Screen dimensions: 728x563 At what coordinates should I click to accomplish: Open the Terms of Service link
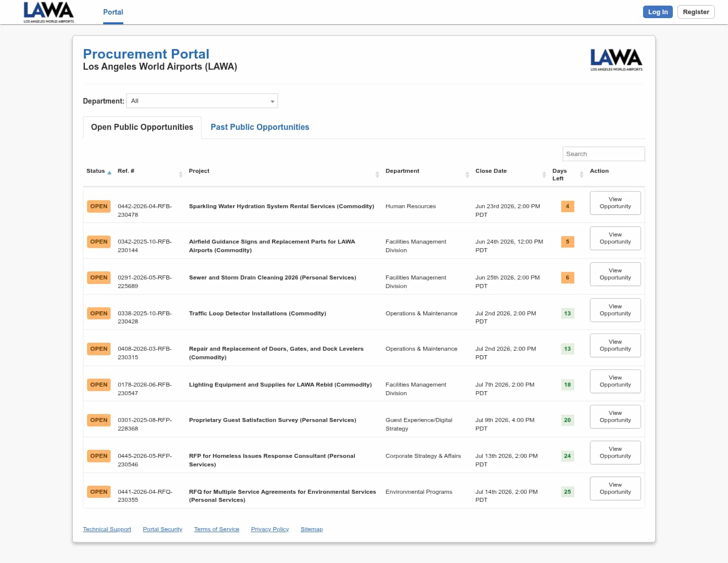point(216,529)
